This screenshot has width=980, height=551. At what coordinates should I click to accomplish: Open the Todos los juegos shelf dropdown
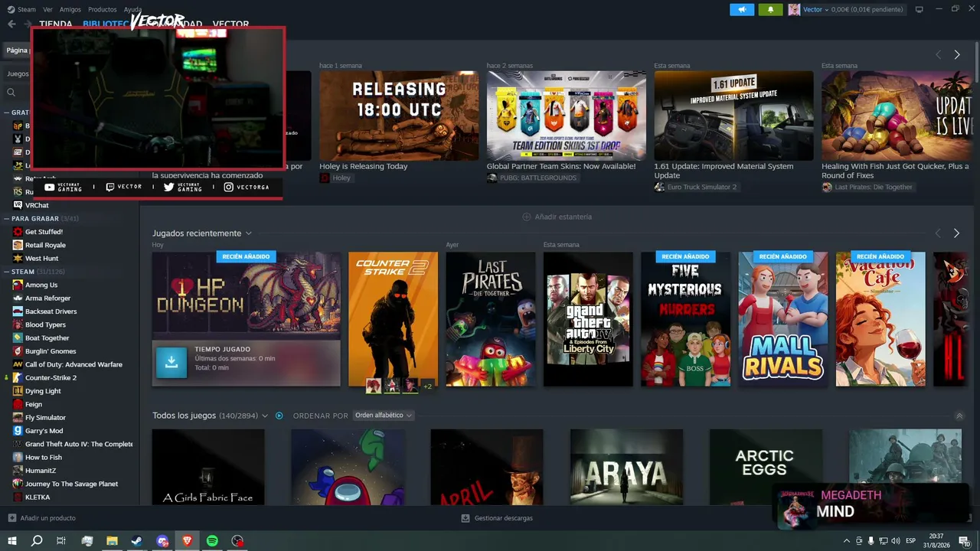pyautogui.click(x=265, y=416)
